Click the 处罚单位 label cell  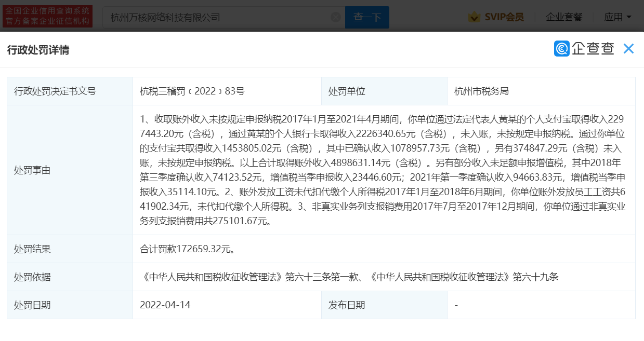347,91
